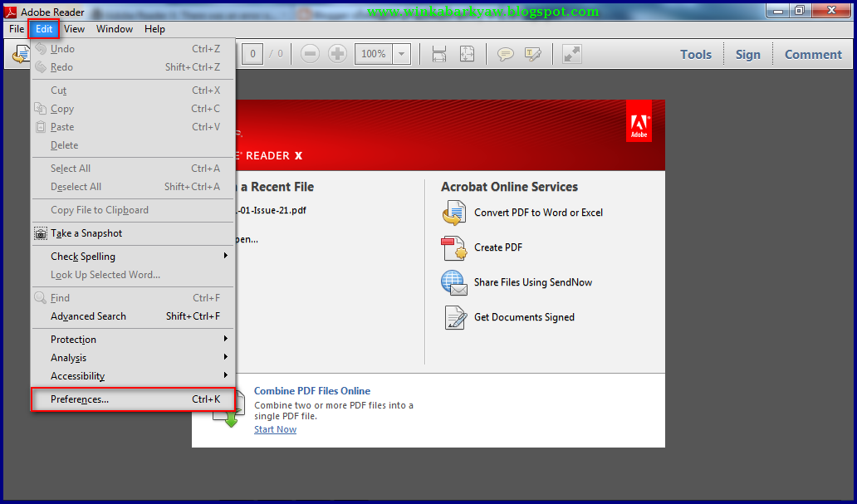Click the read mode expand icon
The width and height of the screenshot is (857, 504).
(x=571, y=54)
